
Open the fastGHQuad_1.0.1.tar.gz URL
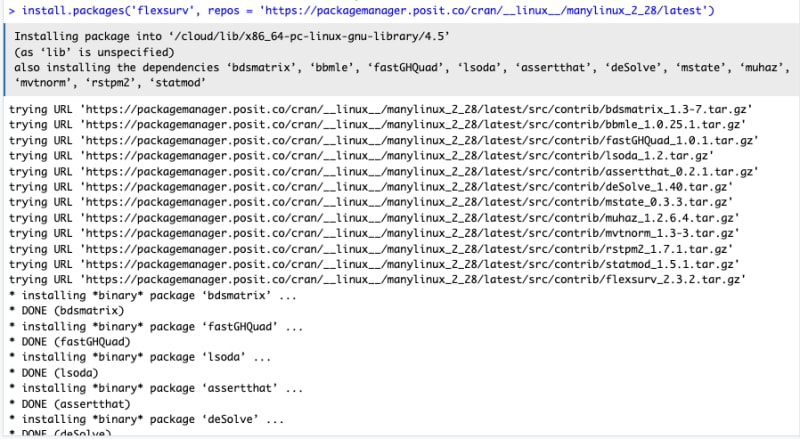coord(420,140)
